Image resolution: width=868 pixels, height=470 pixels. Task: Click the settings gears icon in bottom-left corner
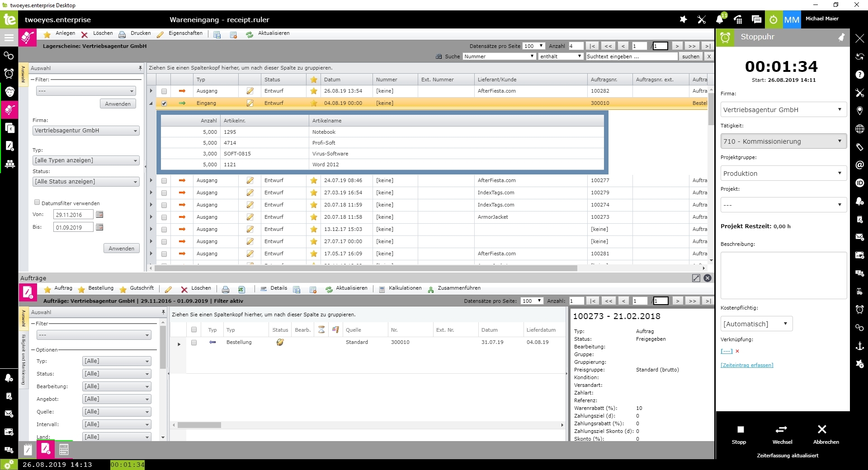point(9,465)
